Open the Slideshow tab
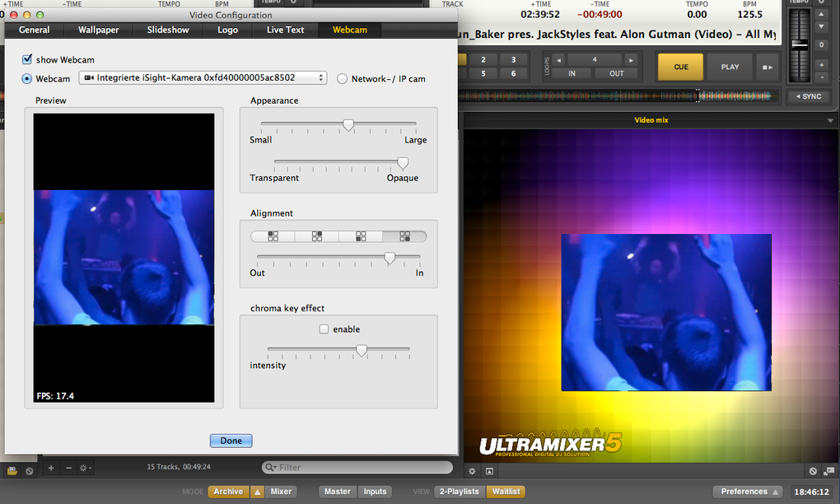Image resolution: width=840 pixels, height=504 pixels. click(x=168, y=30)
